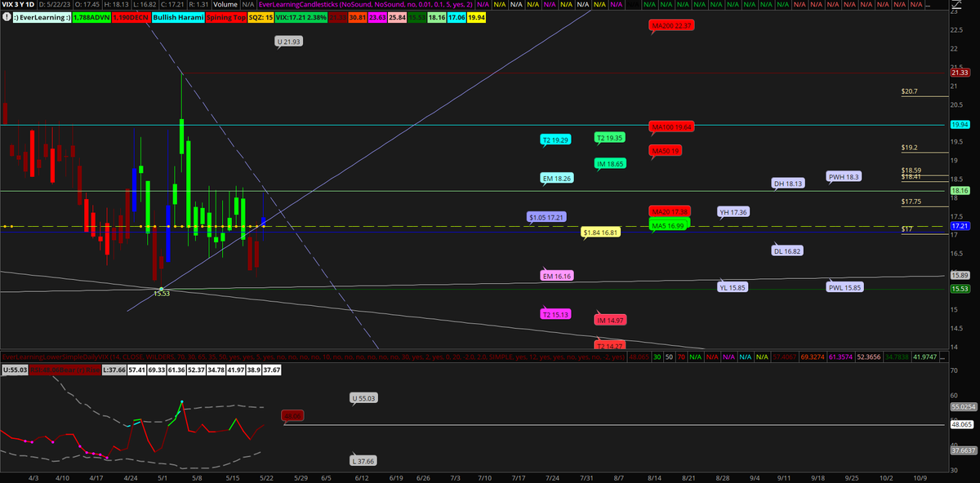
Task: Click the 21.33 red price axis tag
Action: 960,73
